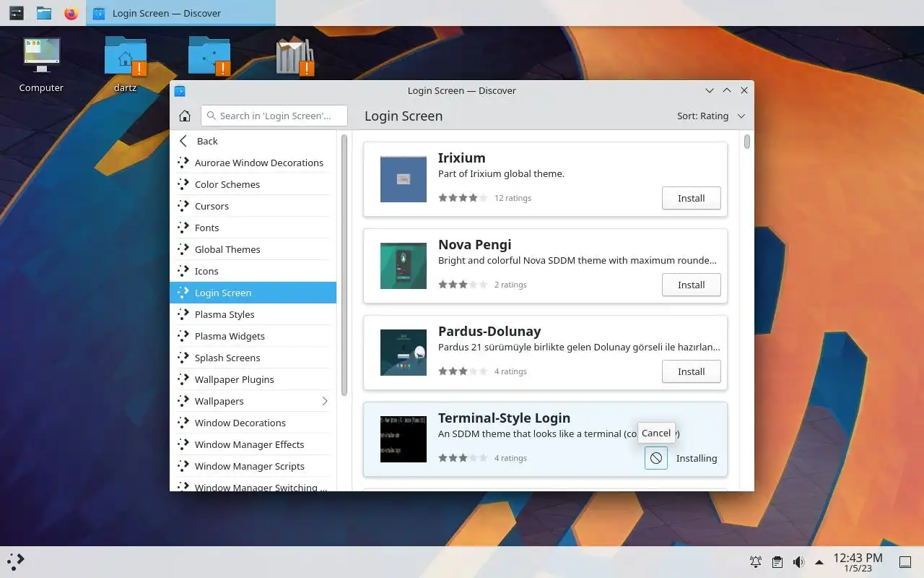Click the Terminal-Style Login title
This screenshot has height=578, width=924.
pyautogui.click(x=504, y=418)
